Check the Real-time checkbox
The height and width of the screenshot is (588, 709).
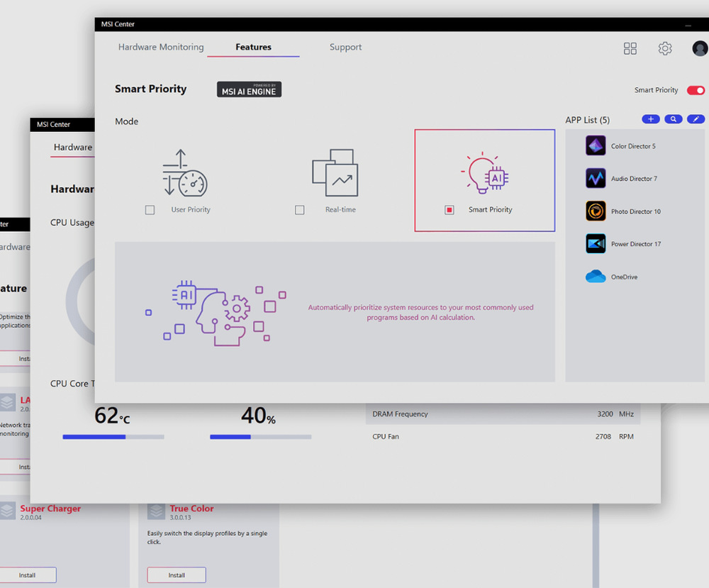[299, 210]
